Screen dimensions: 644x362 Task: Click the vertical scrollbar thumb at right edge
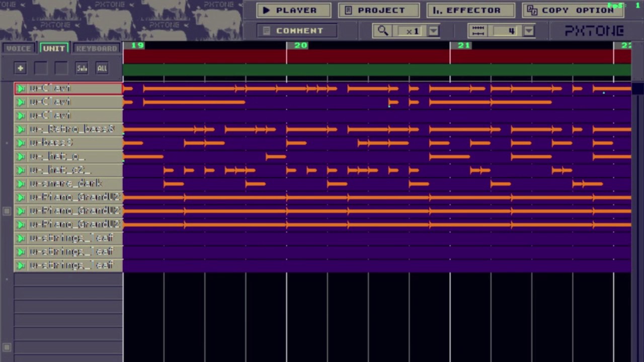tap(637, 89)
